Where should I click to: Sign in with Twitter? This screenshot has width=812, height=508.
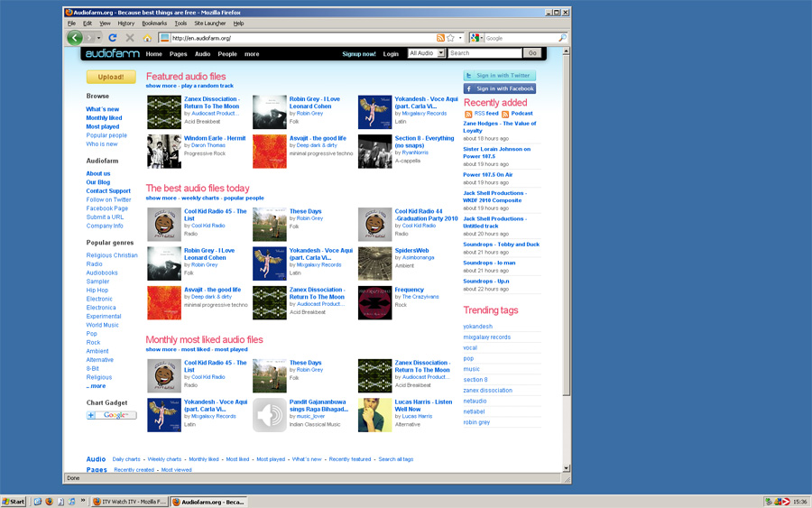[499, 75]
